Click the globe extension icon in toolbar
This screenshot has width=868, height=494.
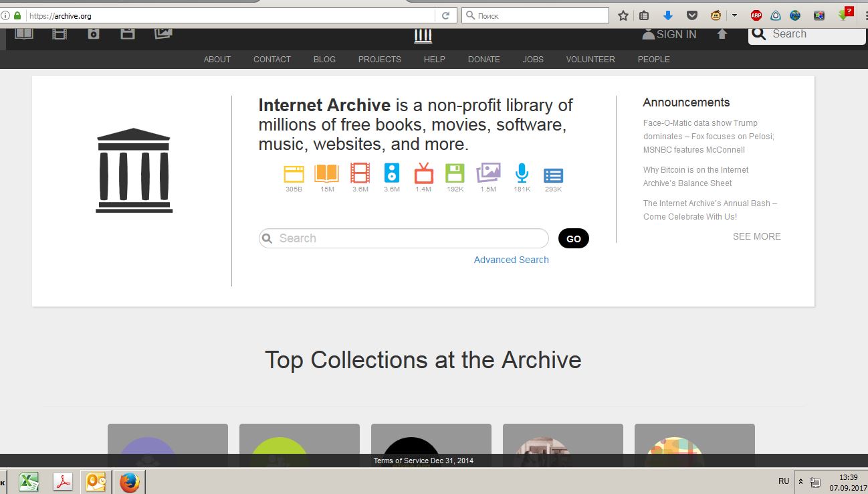(795, 15)
